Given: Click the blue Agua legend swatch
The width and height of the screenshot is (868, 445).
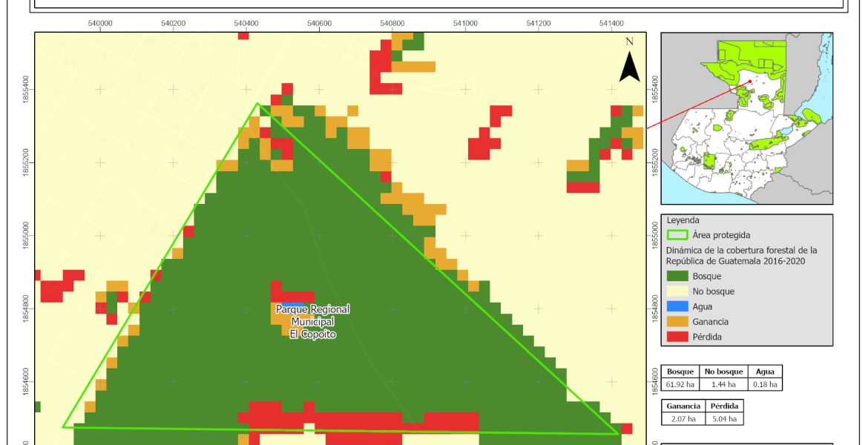Looking at the screenshot, I should pos(678,306).
